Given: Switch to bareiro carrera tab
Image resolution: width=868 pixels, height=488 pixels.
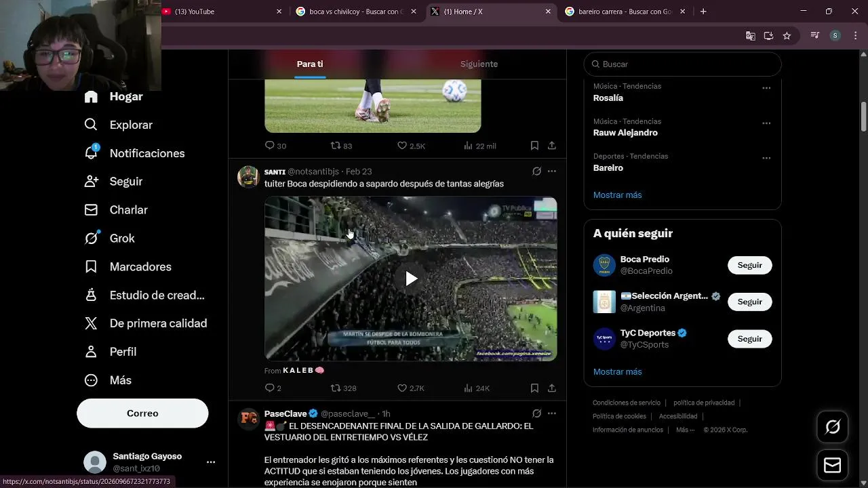Looking at the screenshot, I should 624,12.
